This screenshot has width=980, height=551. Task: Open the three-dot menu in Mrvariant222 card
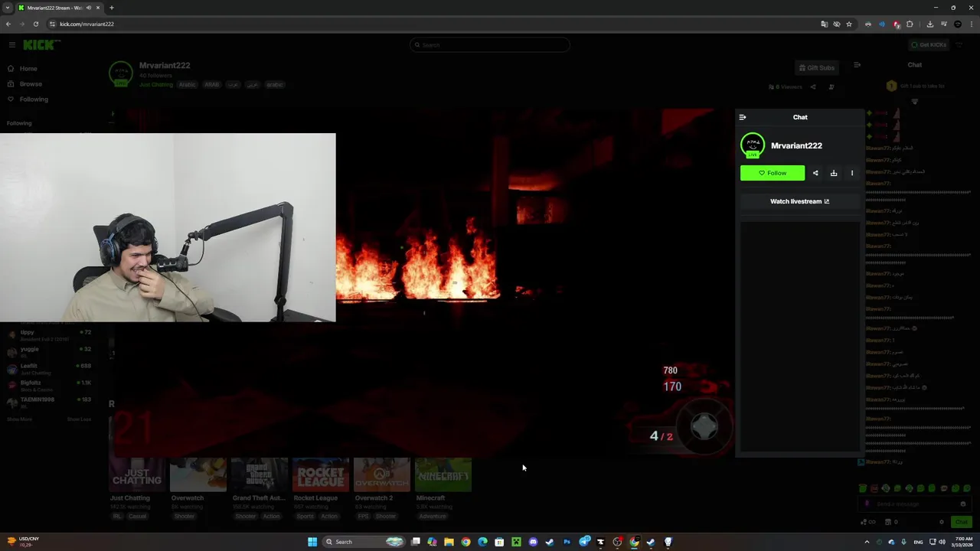(x=852, y=173)
